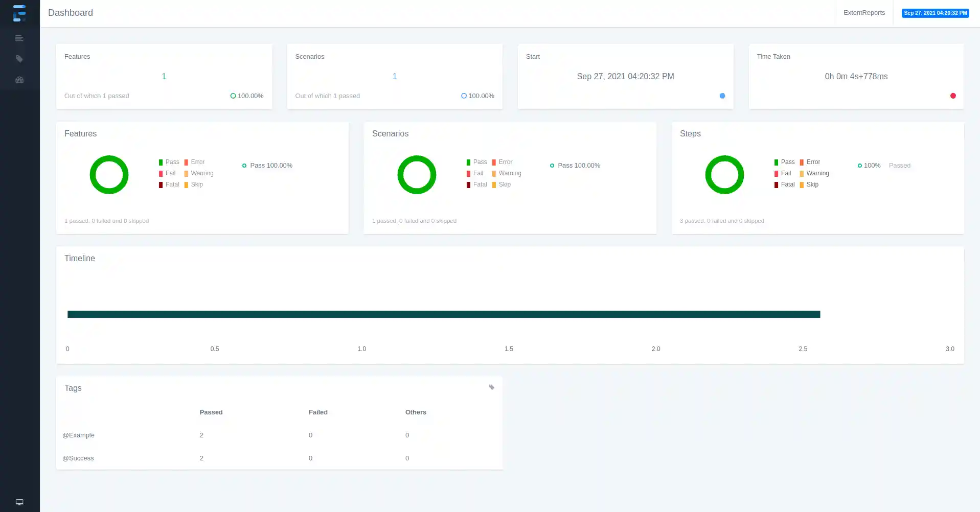Viewport: 980px width, 512px height.
Task: Click the pass indicator beside Pass 100.00% in Scenarios
Action: 552,165
